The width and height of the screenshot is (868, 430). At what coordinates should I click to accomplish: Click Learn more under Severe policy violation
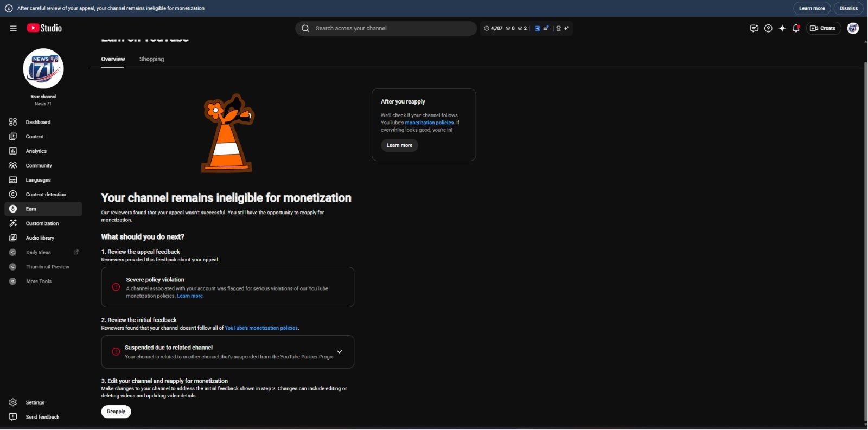click(190, 296)
